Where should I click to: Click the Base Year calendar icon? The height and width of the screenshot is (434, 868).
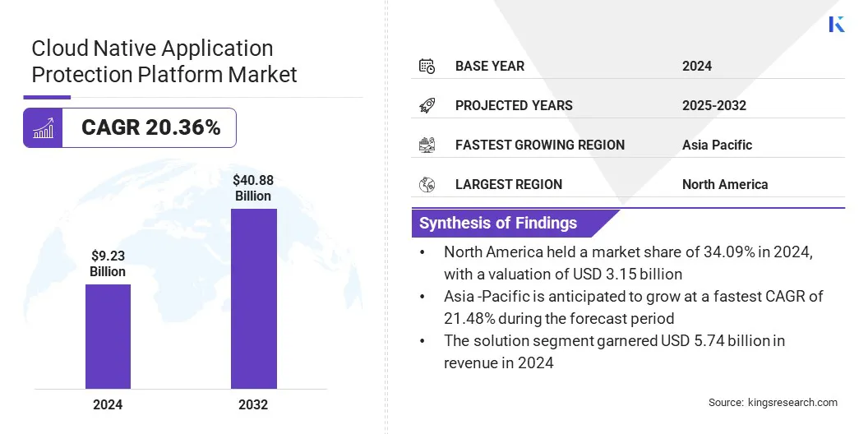click(427, 66)
